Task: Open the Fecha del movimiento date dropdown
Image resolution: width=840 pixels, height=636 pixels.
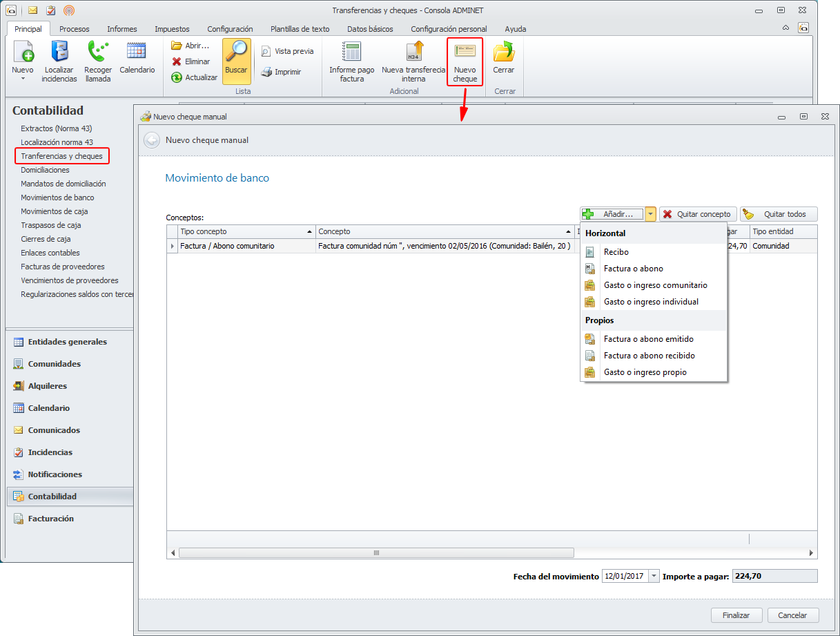Action: pos(654,576)
